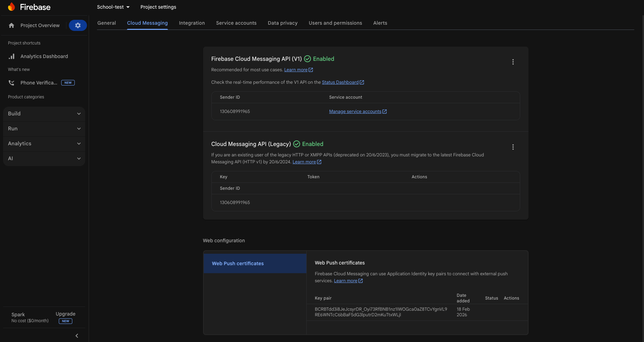
Task: Click the Phone Verification icon
Action: (x=11, y=83)
